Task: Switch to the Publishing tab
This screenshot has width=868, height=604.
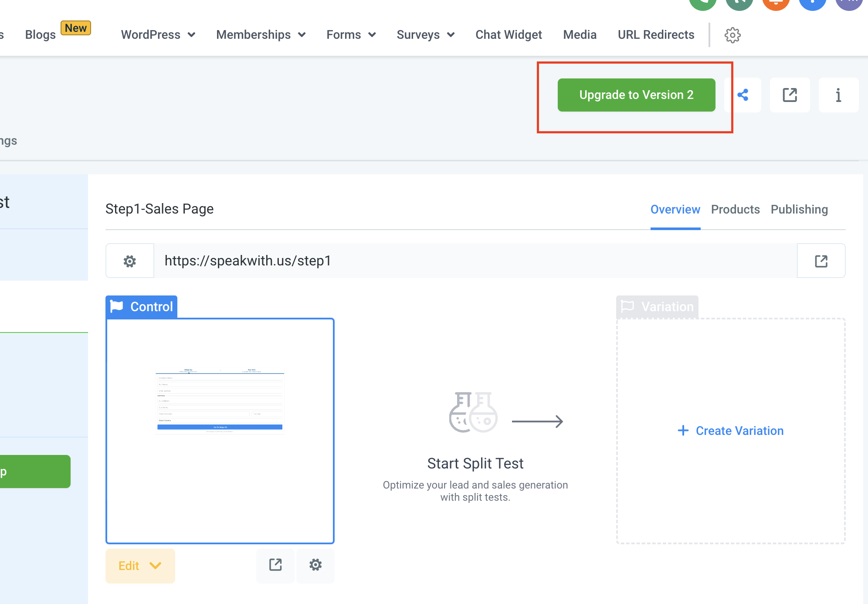Action: coord(799,210)
